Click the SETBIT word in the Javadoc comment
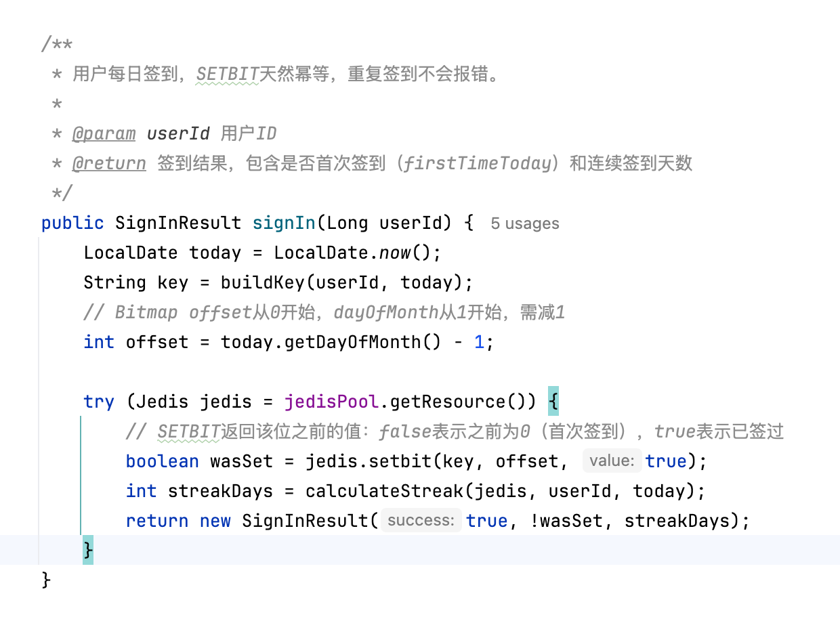840x619 pixels. coord(228,74)
